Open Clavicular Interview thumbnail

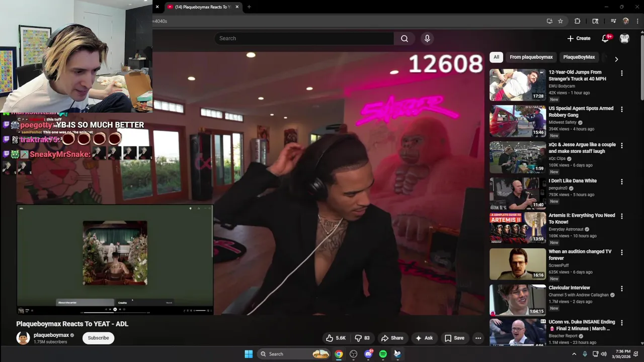518,300
